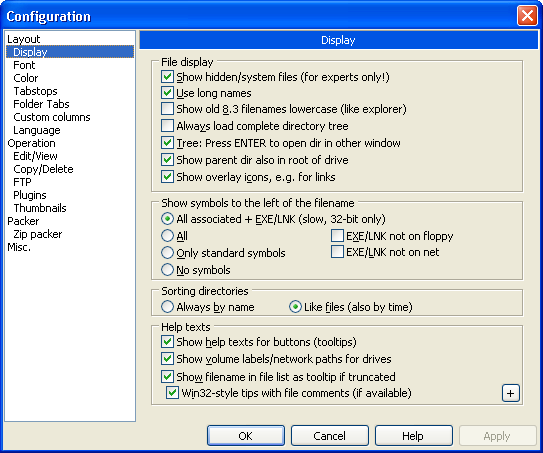Open the Color configuration page
Image resolution: width=543 pixels, height=453 pixels.
click(x=26, y=78)
